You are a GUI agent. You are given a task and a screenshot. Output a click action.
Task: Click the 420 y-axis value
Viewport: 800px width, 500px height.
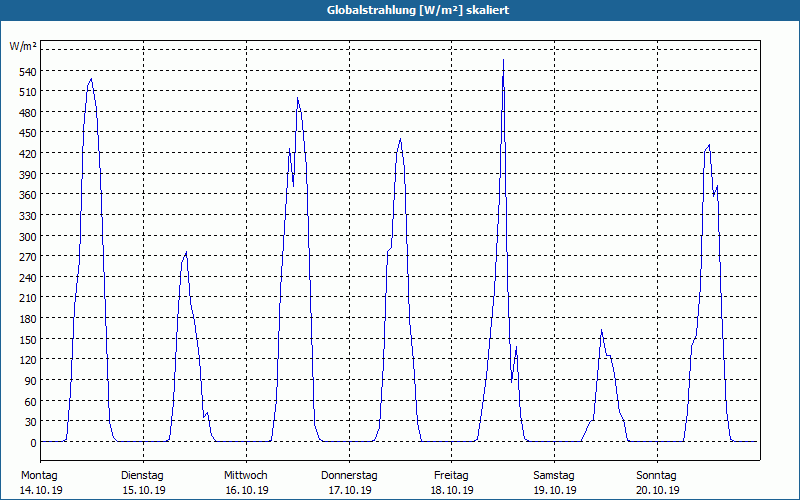28,154
